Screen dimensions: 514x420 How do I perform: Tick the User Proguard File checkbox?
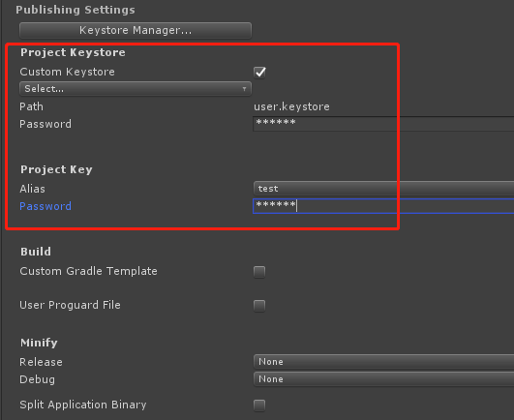point(259,306)
